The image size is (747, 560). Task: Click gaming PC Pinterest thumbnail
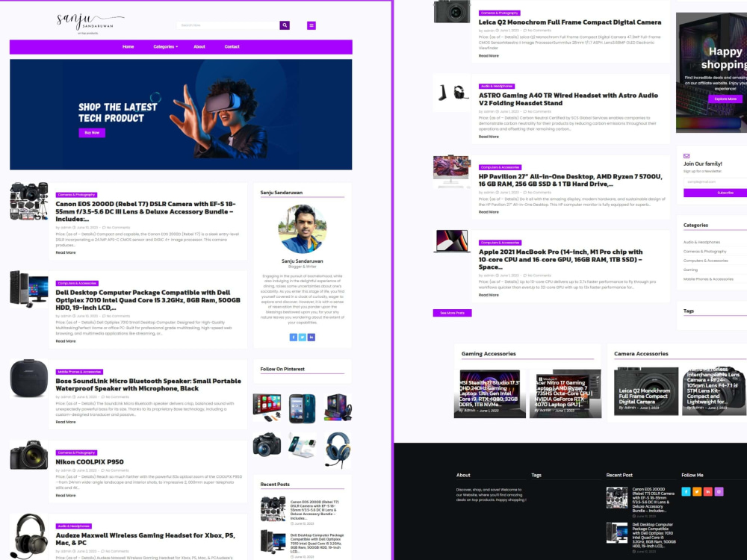[338, 408]
